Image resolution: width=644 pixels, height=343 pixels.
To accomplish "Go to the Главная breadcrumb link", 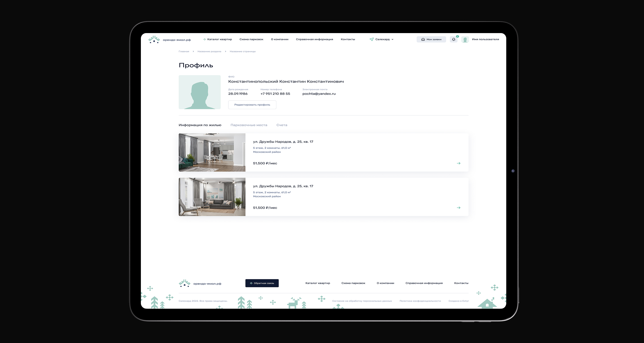I will (x=184, y=51).
